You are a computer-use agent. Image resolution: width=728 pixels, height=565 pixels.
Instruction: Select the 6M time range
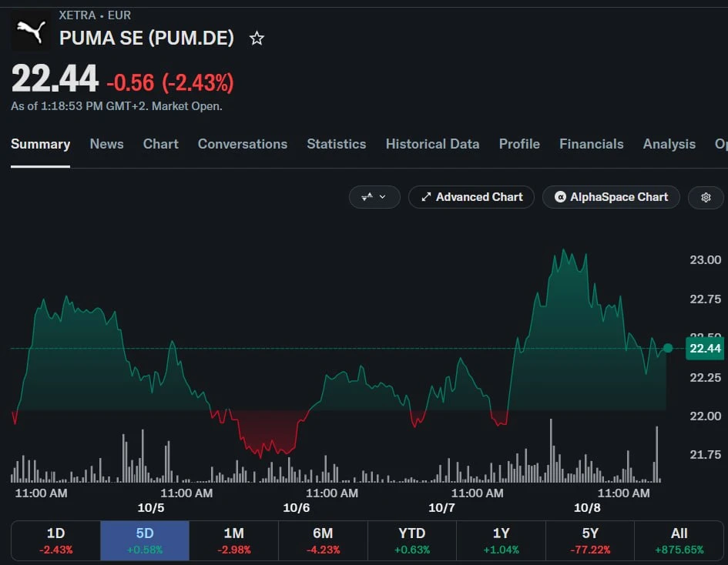tap(323, 541)
